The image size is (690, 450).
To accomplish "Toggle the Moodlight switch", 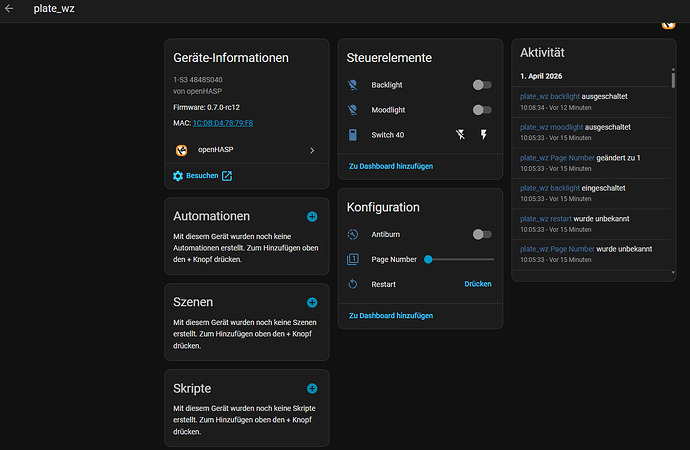I will tap(482, 110).
